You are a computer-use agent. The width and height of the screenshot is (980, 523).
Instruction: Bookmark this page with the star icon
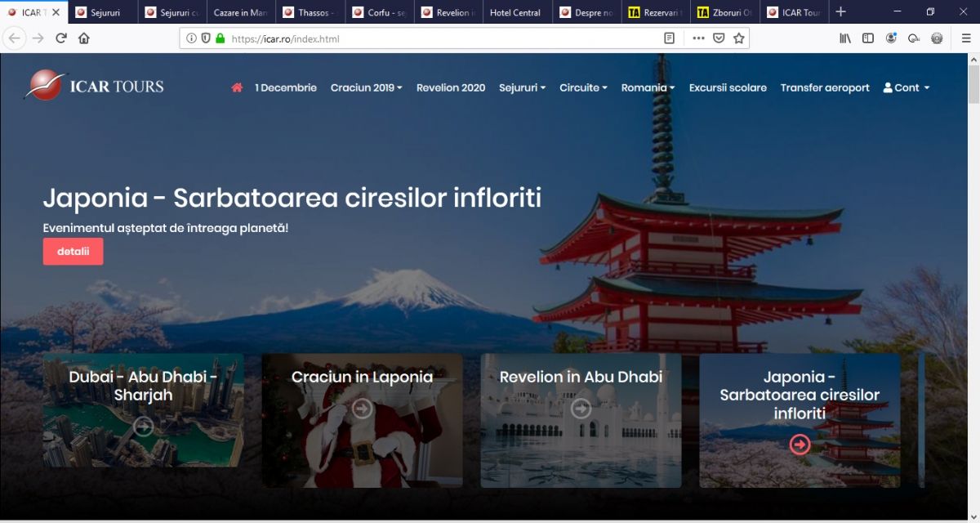pyautogui.click(x=738, y=38)
